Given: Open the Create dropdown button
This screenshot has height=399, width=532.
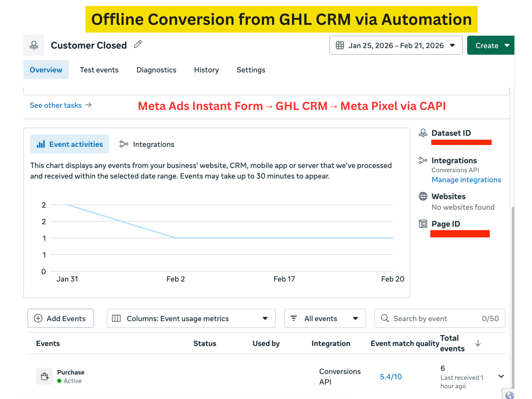Looking at the screenshot, I should tap(491, 46).
